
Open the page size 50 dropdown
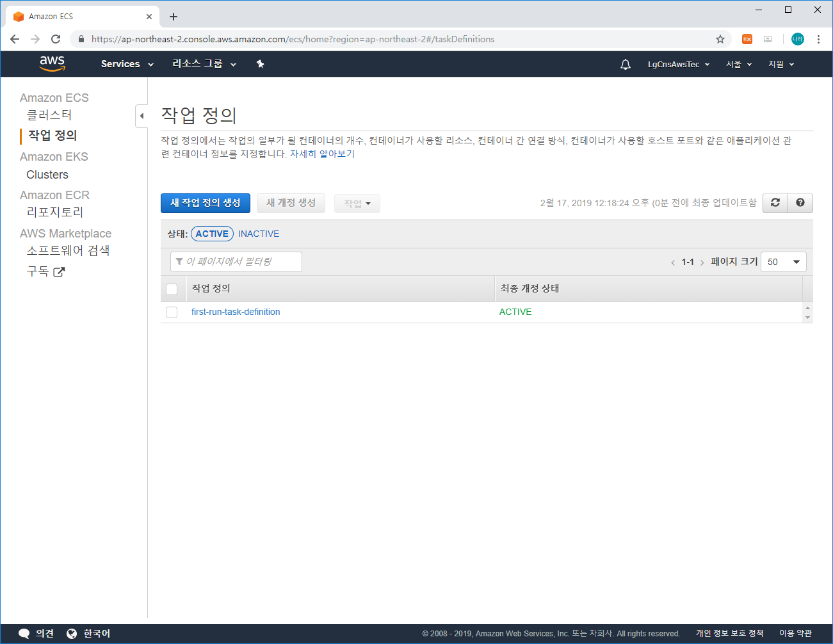[x=784, y=262]
